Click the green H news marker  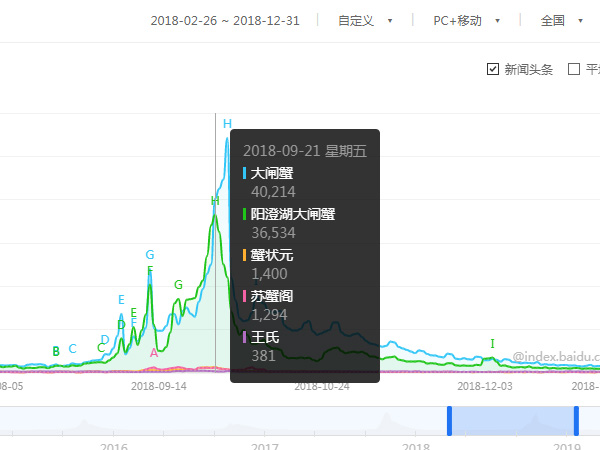coord(215,201)
